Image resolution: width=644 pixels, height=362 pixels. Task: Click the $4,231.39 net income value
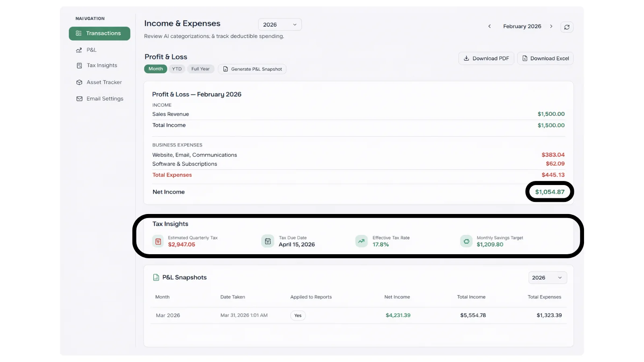[x=398, y=315]
